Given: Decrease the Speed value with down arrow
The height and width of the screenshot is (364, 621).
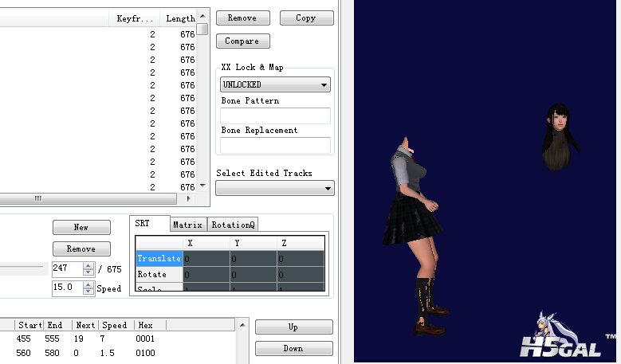Looking at the screenshot, I should click(88, 292).
